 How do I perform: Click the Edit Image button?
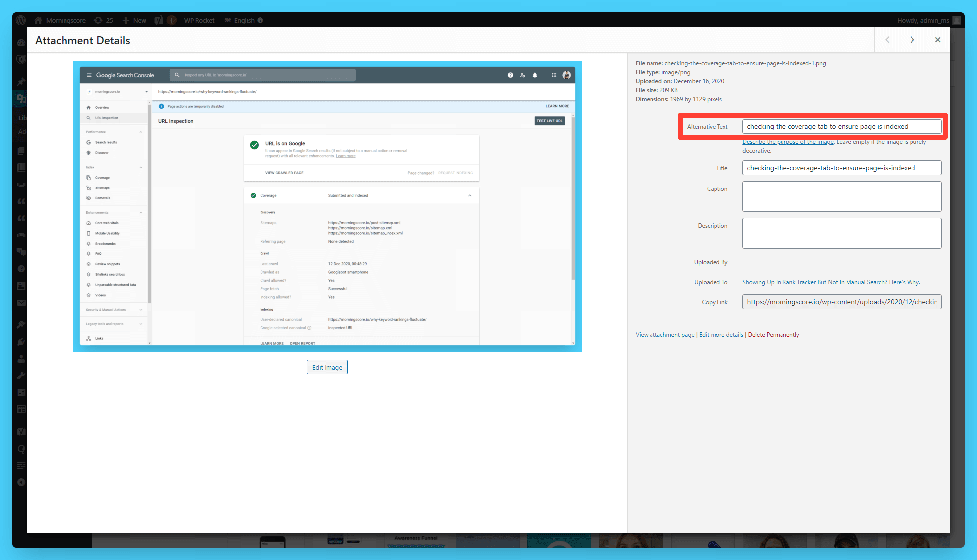(x=327, y=367)
